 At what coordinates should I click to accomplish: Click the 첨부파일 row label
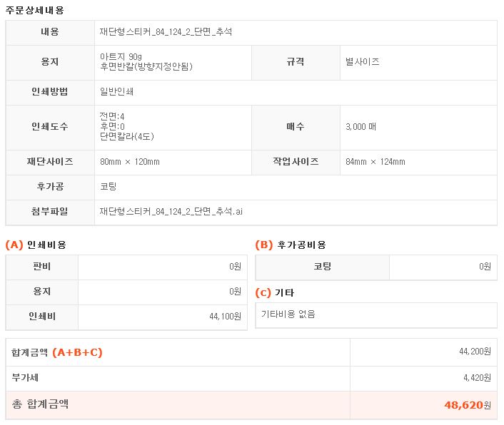(x=50, y=212)
